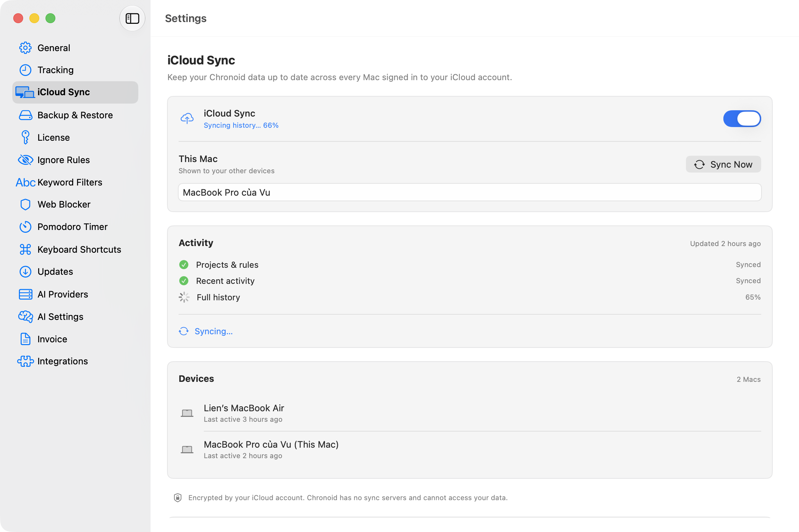Click the Invoice document icon
Image resolution: width=799 pixels, height=532 pixels.
pyautogui.click(x=25, y=339)
